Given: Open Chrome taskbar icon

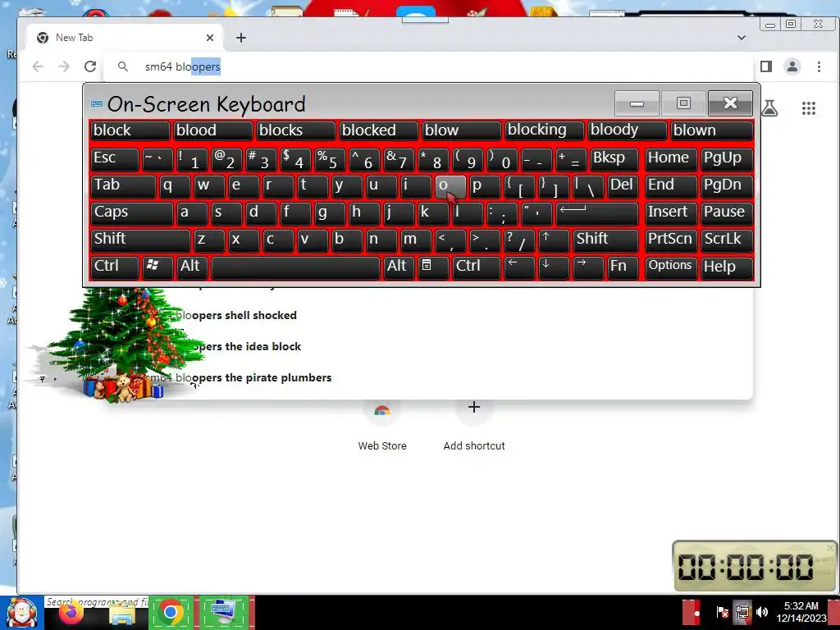Looking at the screenshot, I should click(171, 612).
